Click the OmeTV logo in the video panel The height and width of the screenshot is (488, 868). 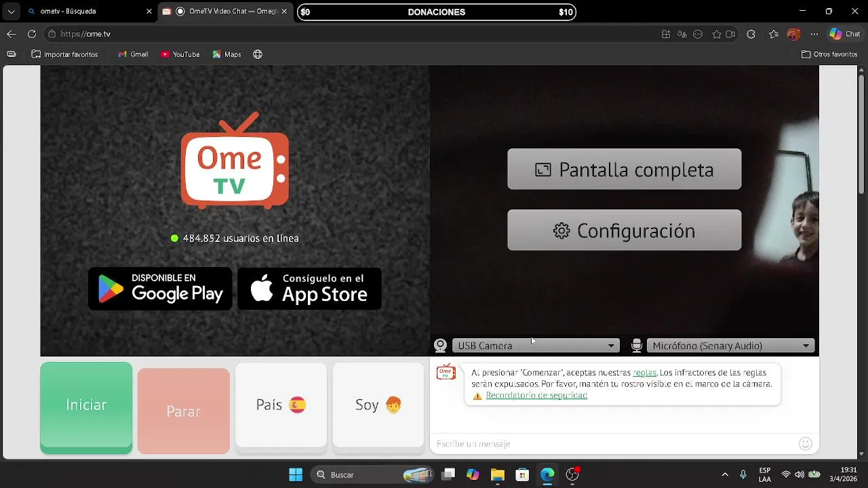(235, 161)
